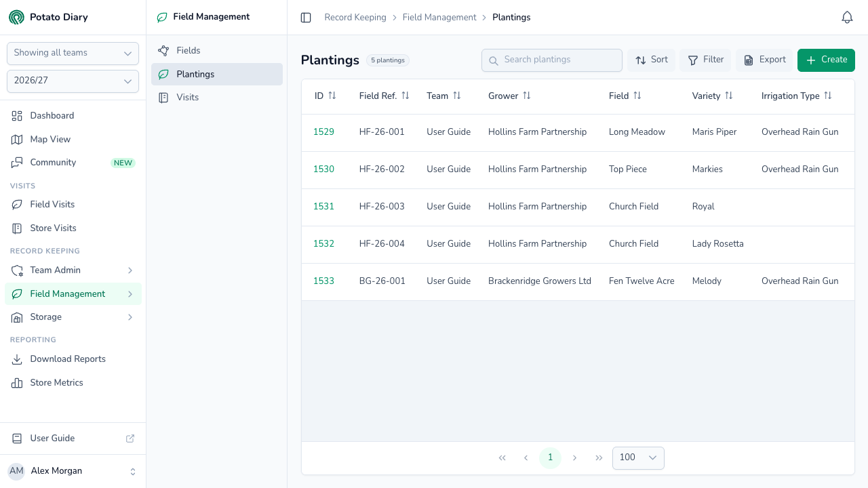Go to the last page arrow
The width and height of the screenshot is (868, 488).
pos(599,458)
